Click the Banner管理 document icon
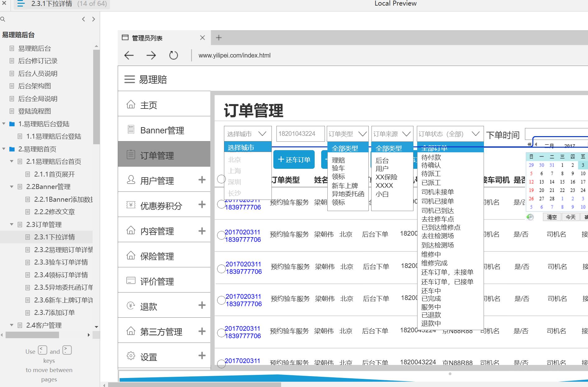 pos(131,129)
